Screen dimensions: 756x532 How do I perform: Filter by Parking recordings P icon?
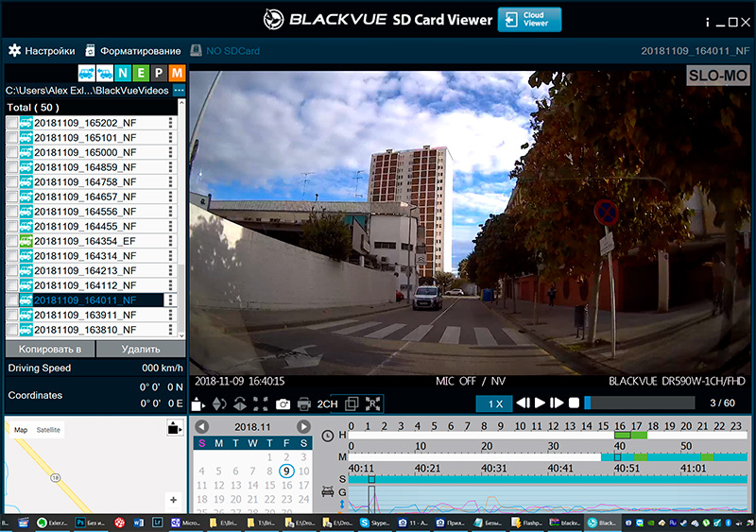(159, 74)
